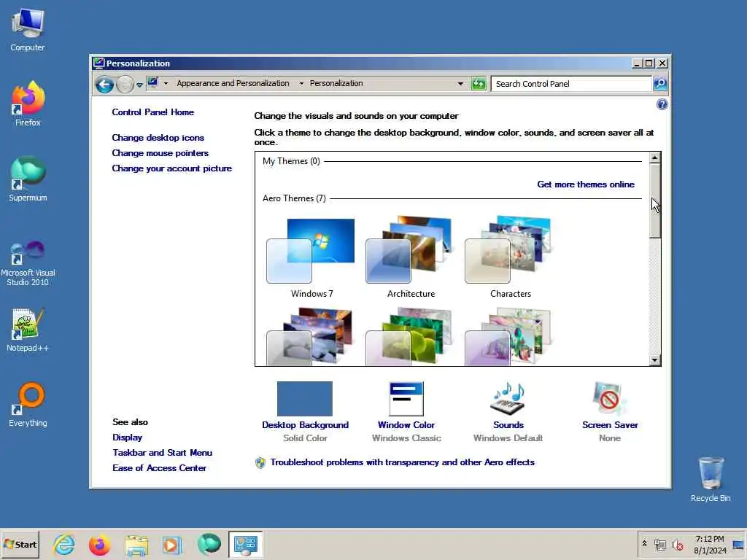This screenshot has width=747, height=560.
Task: Open the Window Color icon
Action: 406,399
